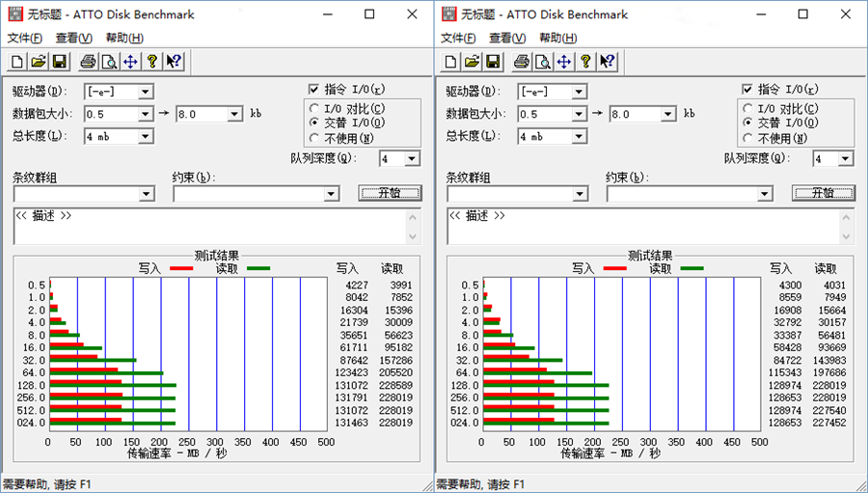The height and width of the screenshot is (493, 868).
Task: Click the Print icon in left window
Action: coord(88,62)
